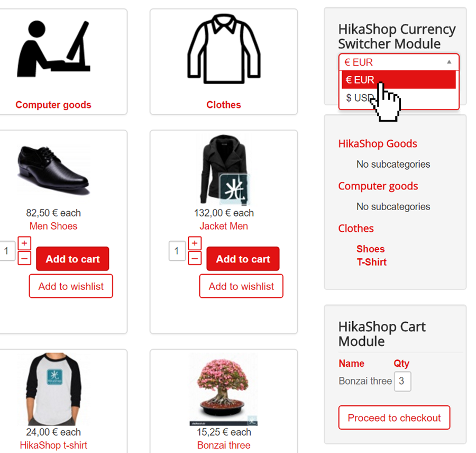This screenshot has height=453, width=476.
Task: Click Proceed to checkout button
Action: click(394, 418)
